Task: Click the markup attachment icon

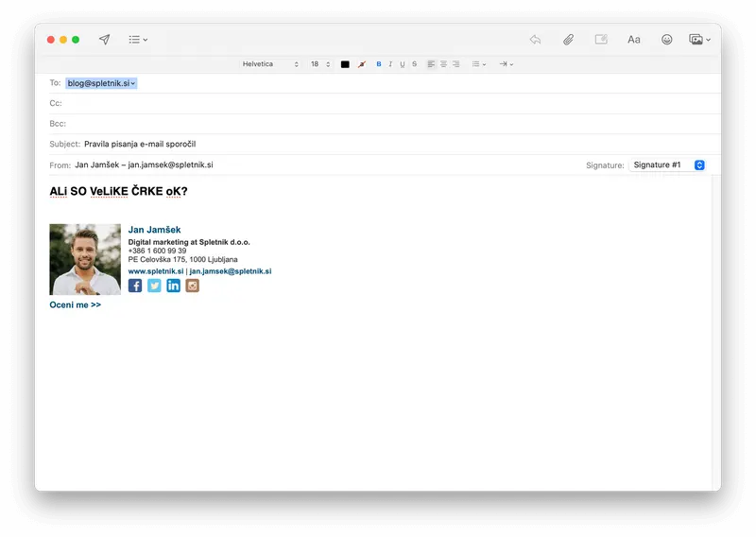Action: pos(601,40)
